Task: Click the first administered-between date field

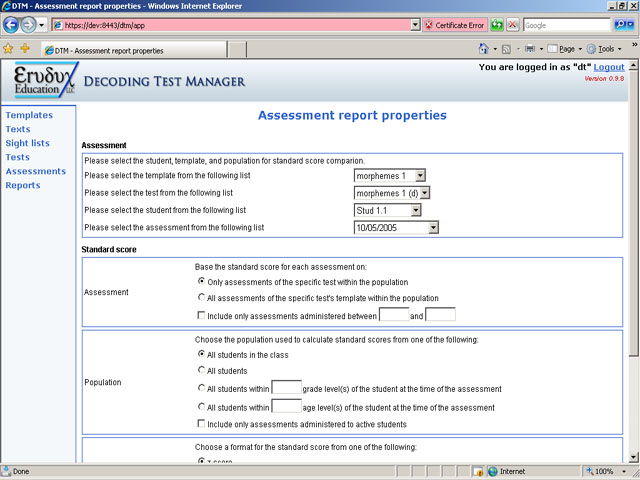Action: coord(394,315)
